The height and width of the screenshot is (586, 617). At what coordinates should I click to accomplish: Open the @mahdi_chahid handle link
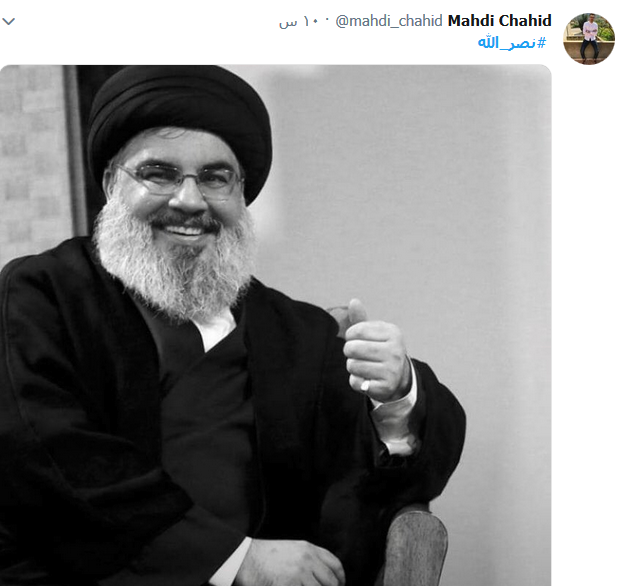(x=389, y=21)
